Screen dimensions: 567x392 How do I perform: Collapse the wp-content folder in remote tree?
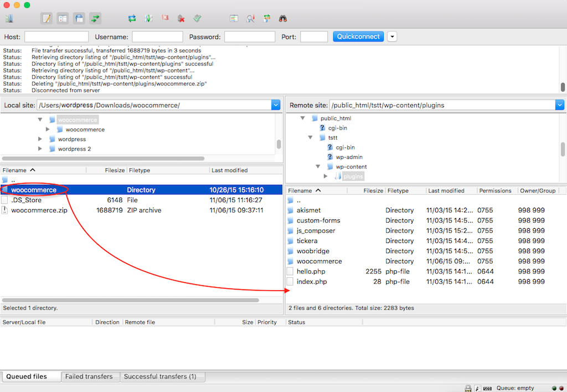[x=318, y=167]
